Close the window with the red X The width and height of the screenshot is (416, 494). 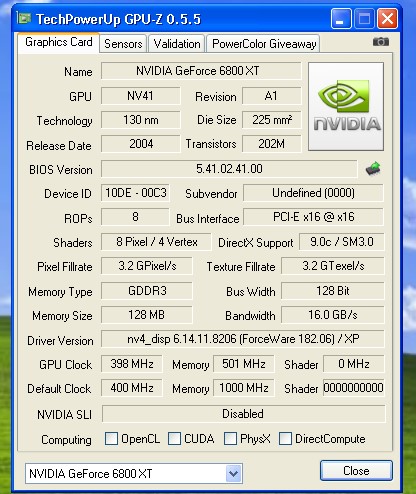[387, 19]
